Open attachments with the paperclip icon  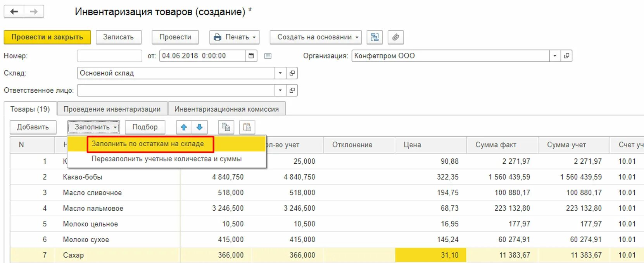tap(395, 37)
